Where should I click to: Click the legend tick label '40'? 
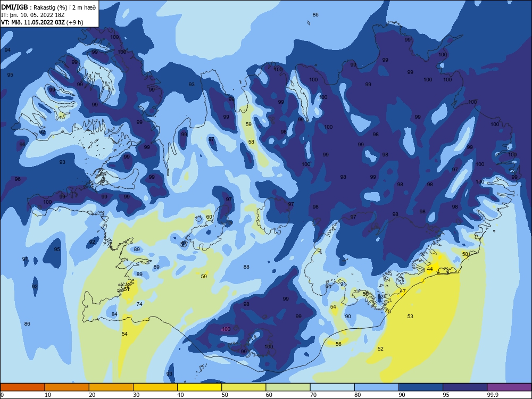[180, 395]
